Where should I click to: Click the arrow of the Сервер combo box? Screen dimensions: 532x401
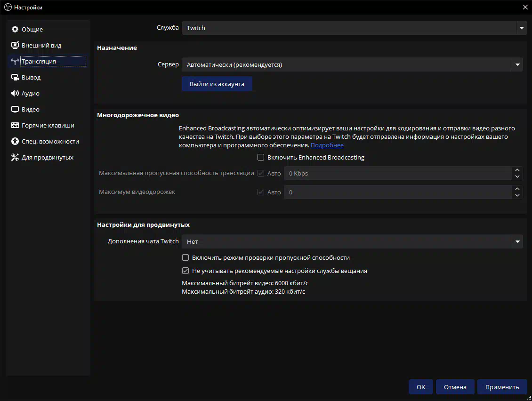tap(517, 64)
